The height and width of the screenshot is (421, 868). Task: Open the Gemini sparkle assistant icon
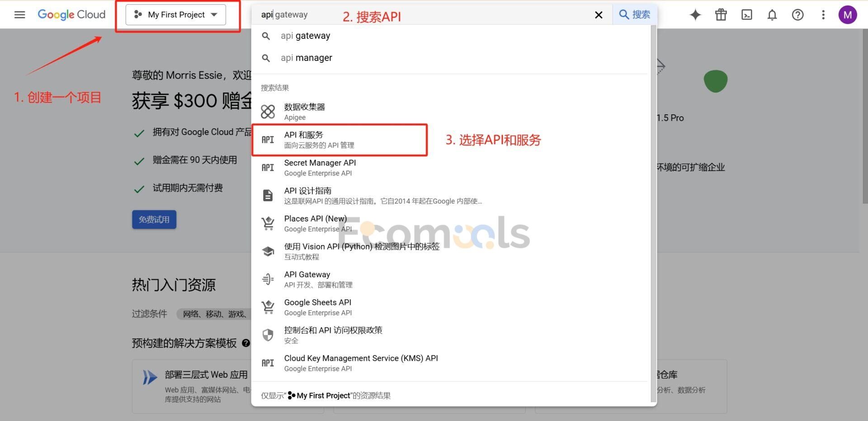coord(695,15)
